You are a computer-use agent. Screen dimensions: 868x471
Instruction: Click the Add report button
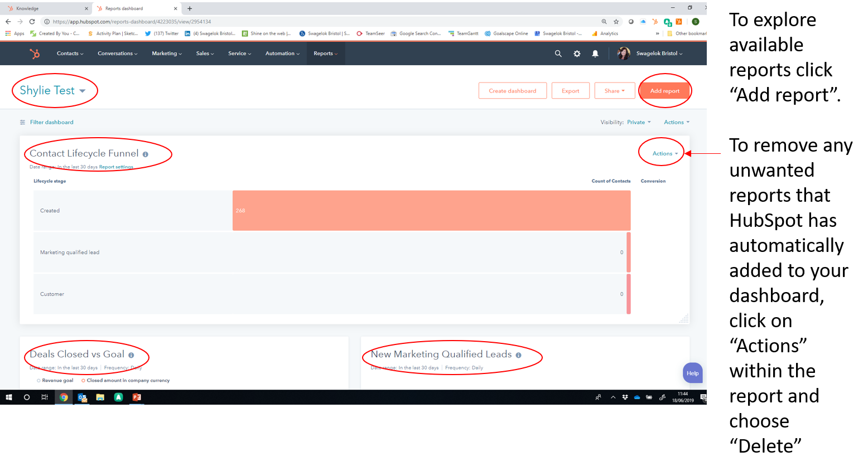[665, 91]
